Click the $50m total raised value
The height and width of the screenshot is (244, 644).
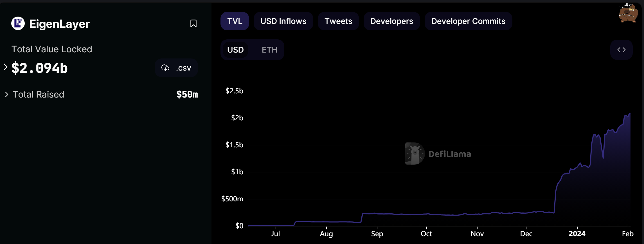187,94
